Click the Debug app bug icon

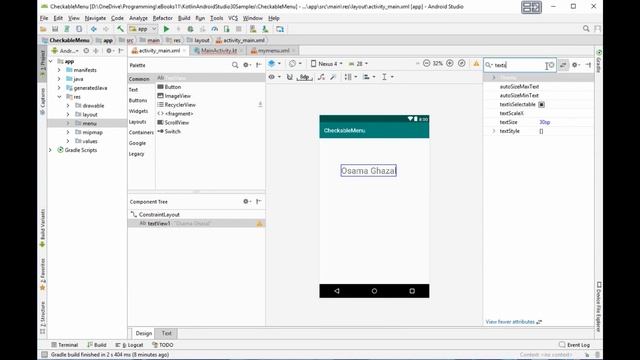tap(190, 29)
